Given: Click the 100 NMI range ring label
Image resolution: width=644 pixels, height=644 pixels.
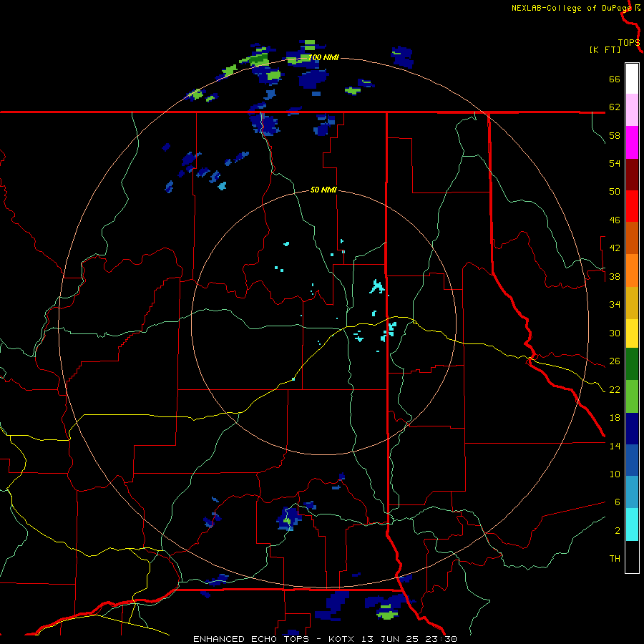Looking at the screenshot, I should pyautogui.click(x=323, y=57).
